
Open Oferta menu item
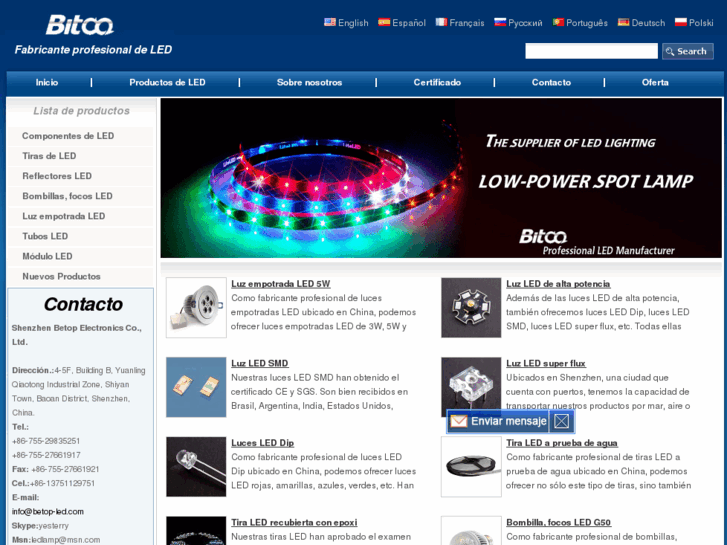click(655, 83)
